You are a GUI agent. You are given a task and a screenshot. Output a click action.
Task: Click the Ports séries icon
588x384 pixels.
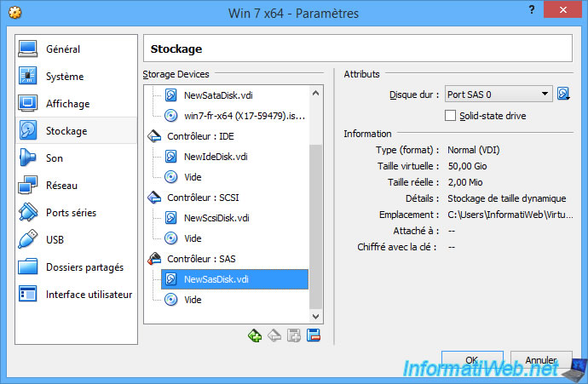tap(28, 212)
